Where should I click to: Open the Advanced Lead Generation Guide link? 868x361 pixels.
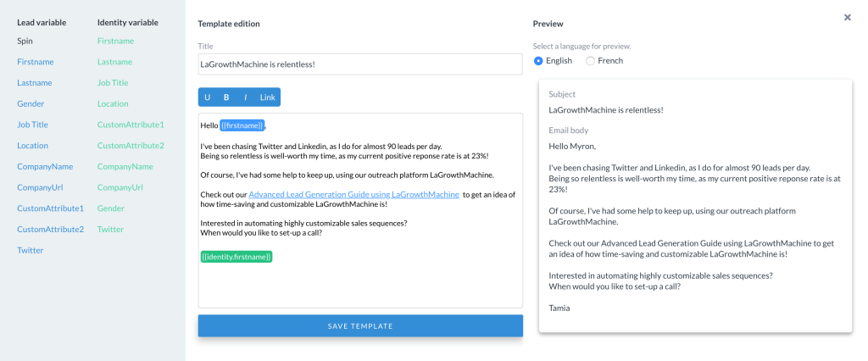click(353, 195)
